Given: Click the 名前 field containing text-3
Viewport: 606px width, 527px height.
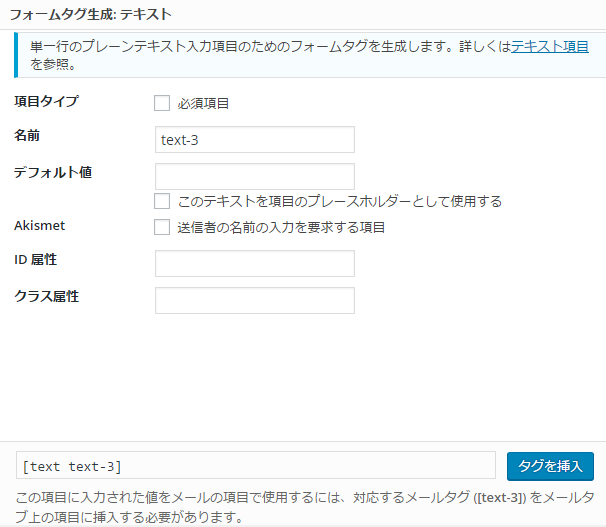Looking at the screenshot, I should tap(255, 140).
